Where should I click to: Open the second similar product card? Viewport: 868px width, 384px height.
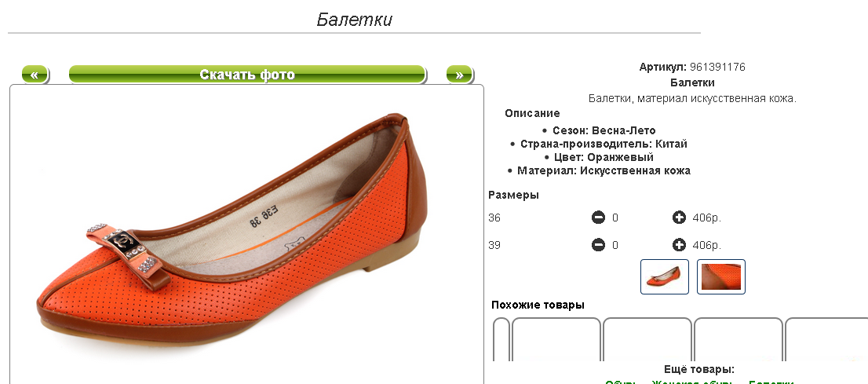pos(647,340)
